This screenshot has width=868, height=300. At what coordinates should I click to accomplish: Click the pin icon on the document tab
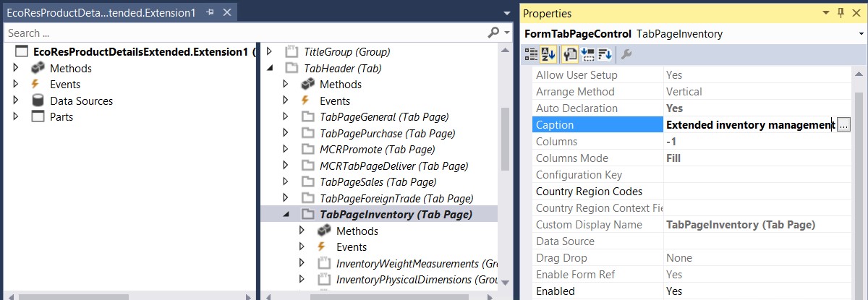pyautogui.click(x=210, y=13)
